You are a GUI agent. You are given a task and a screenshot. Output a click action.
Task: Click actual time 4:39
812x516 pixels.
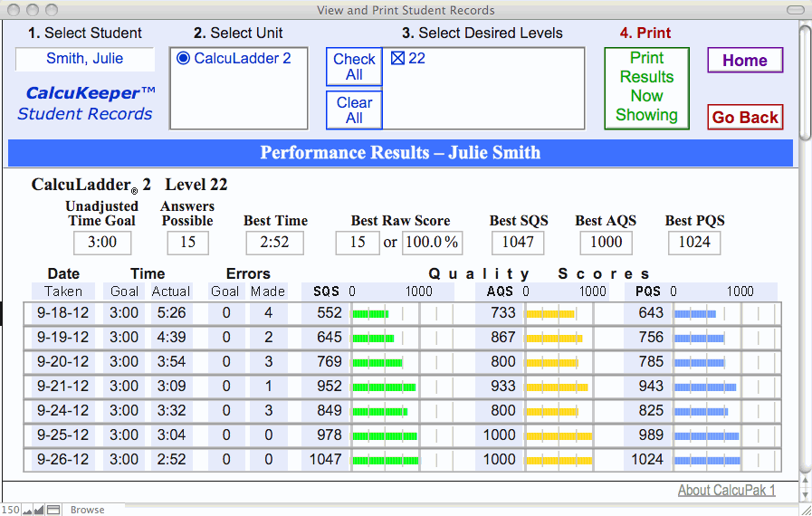point(171,338)
